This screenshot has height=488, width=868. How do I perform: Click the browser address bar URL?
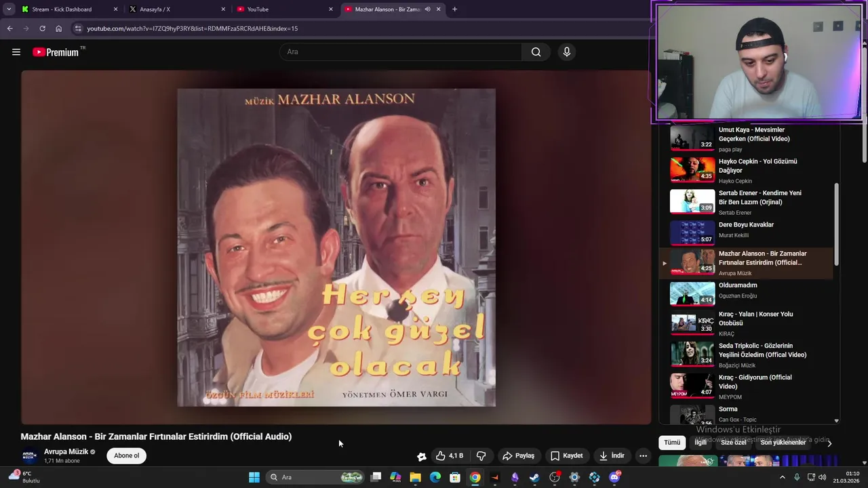192,28
